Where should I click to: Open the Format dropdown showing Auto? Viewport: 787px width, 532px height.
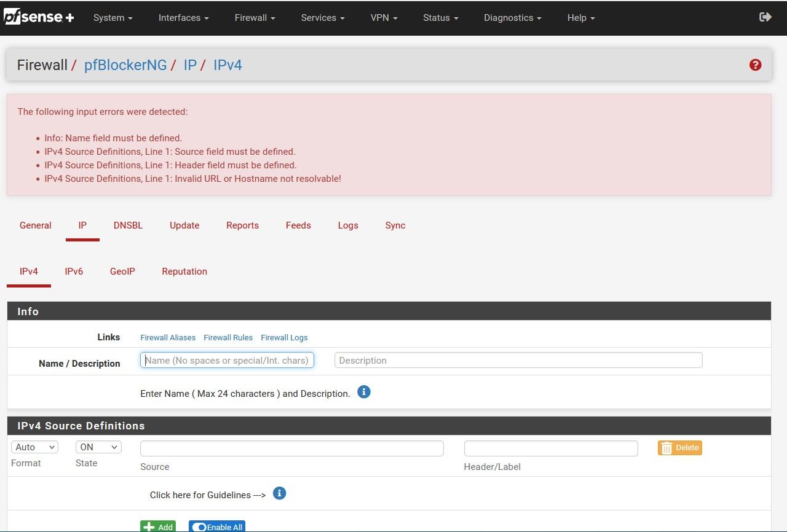point(34,447)
